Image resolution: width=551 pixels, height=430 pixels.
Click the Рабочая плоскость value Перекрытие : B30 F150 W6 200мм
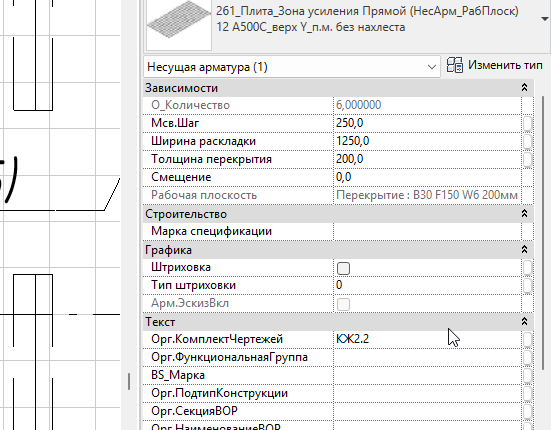pos(427,195)
